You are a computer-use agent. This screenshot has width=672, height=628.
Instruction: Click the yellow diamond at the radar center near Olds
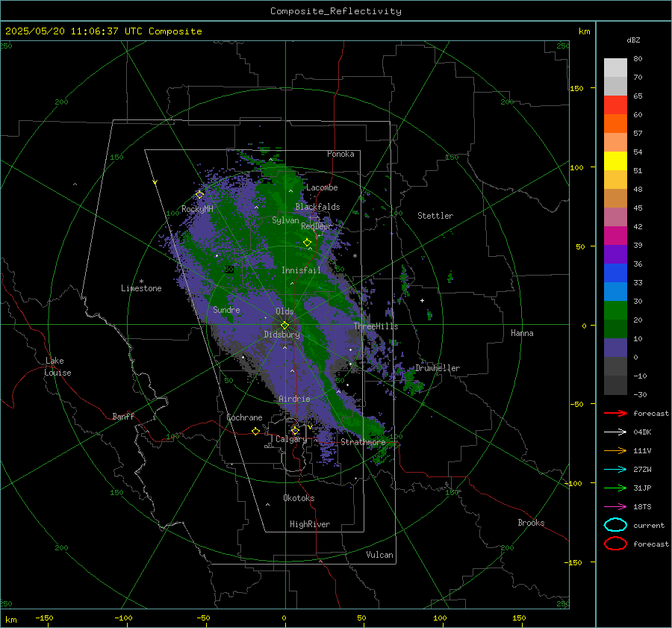[x=284, y=326]
